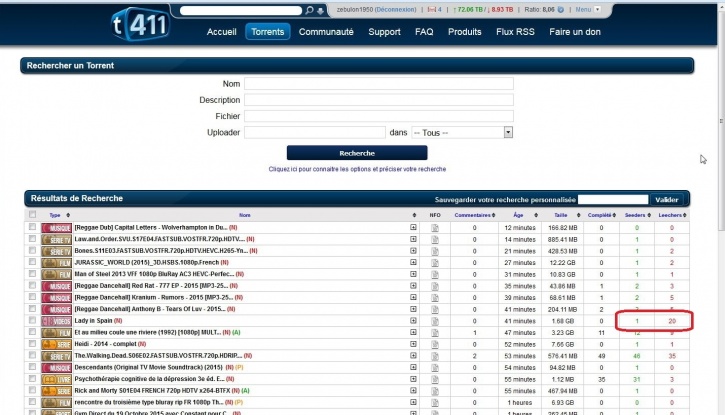Open NFO icon for Rick and Morty S01E04
The height and width of the screenshot is (415, 725).
435,389
